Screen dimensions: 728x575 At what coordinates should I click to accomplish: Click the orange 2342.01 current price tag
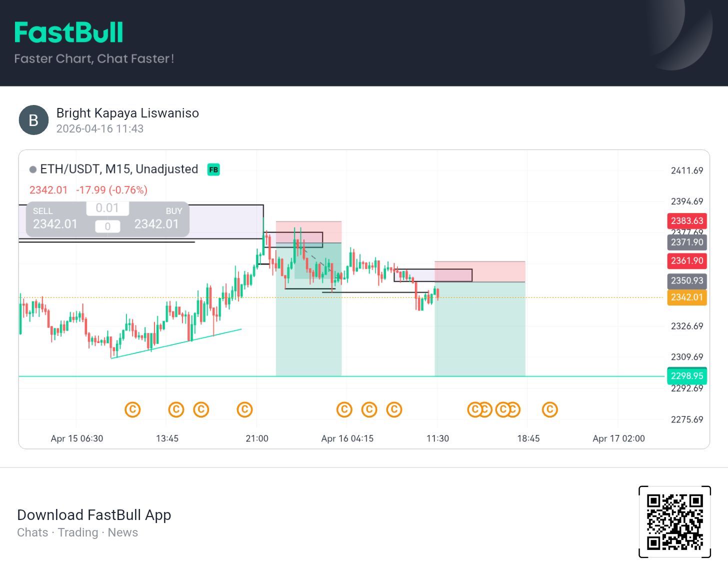click(x=686, y=297)
